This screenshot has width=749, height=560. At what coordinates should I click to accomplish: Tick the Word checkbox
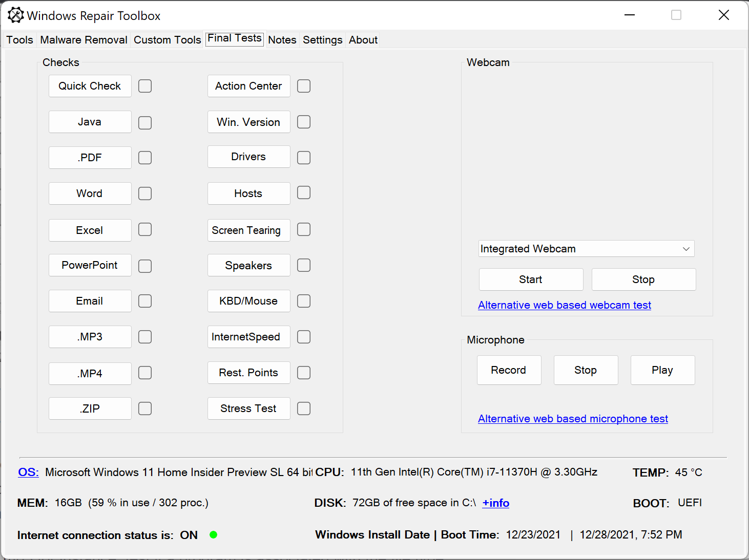145,193
